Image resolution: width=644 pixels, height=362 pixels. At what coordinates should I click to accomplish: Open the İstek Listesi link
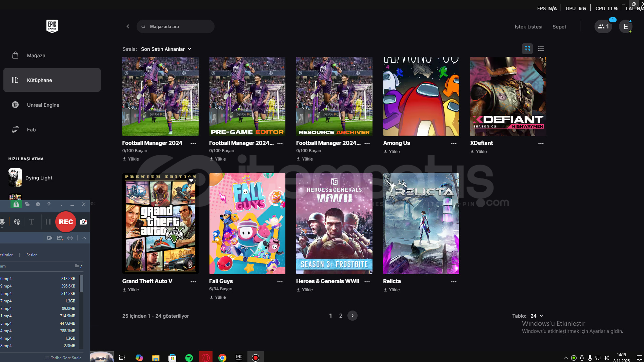click(x=528, y=27)
